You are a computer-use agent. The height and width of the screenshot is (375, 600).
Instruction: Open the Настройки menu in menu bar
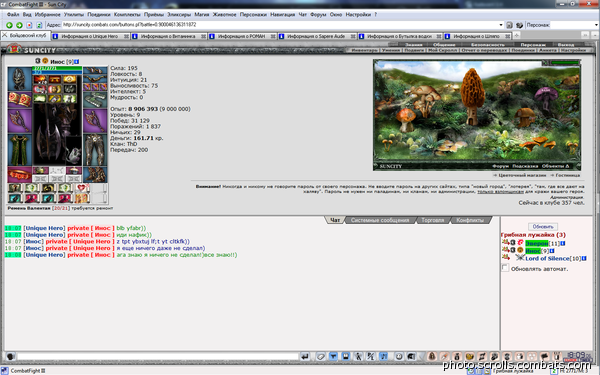click(x=358, y=15)
